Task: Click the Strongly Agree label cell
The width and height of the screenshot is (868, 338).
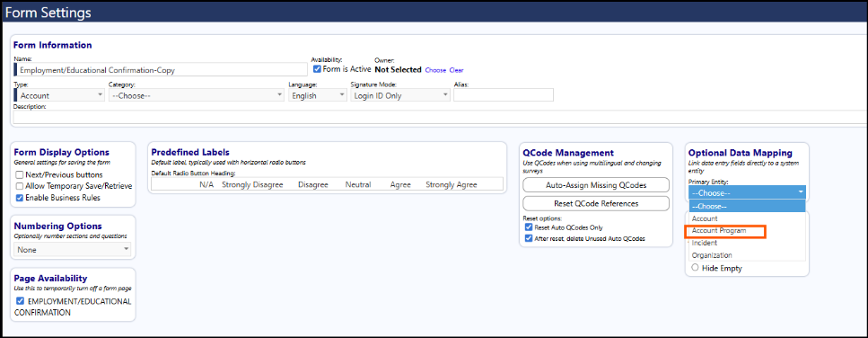Action: click(452, 184)
